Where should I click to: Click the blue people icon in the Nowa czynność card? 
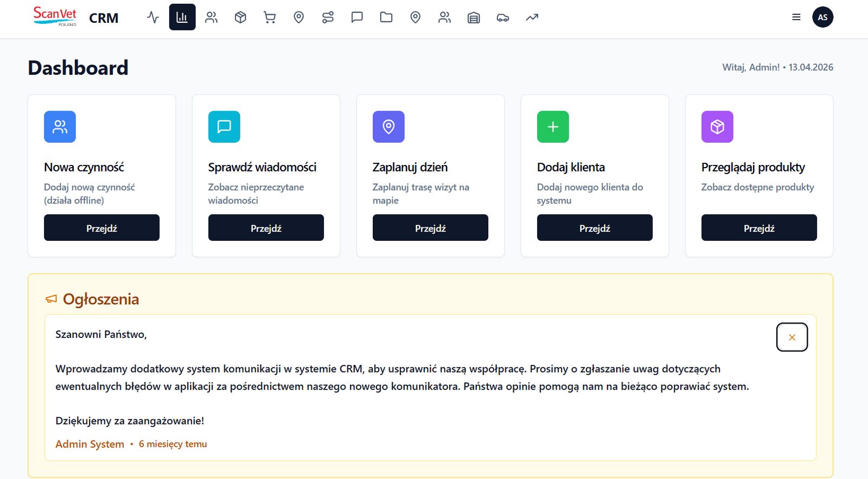tap(60, 127)
